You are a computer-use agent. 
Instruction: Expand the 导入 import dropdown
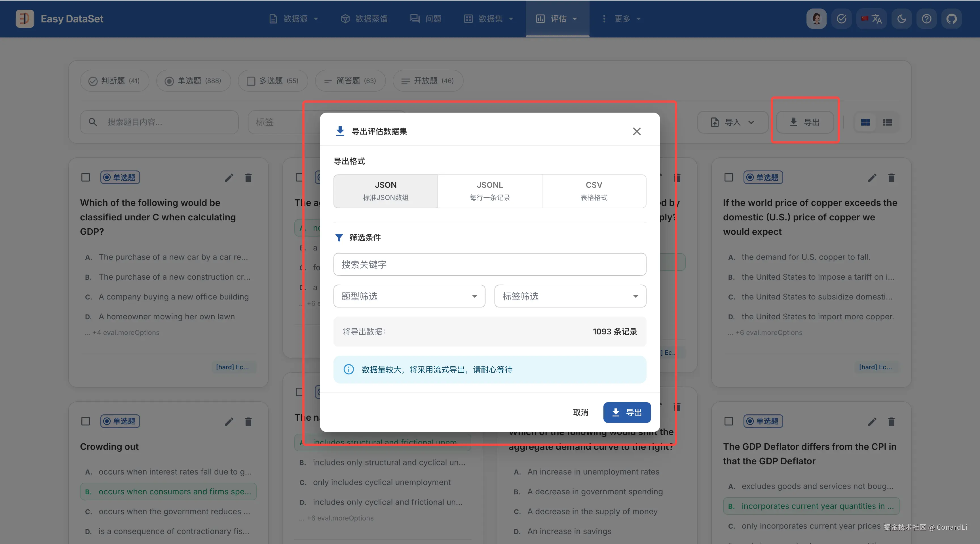coord(732,122)
